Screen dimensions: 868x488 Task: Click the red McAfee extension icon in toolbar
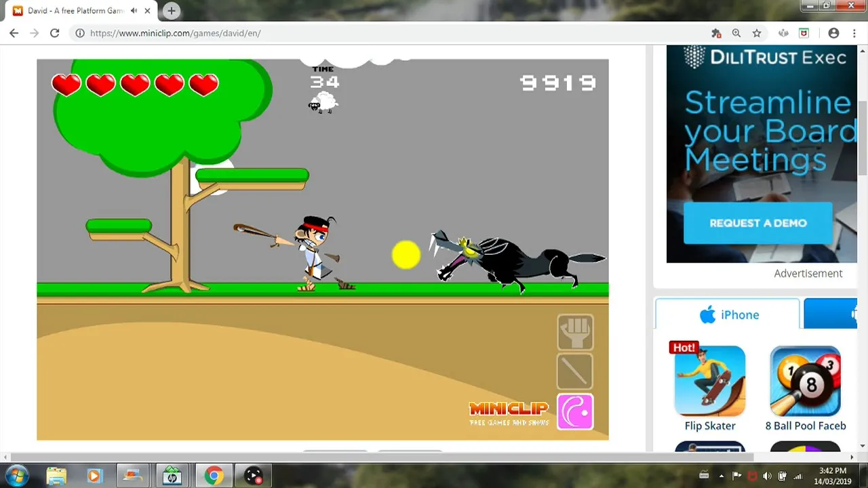click(804, 33)
